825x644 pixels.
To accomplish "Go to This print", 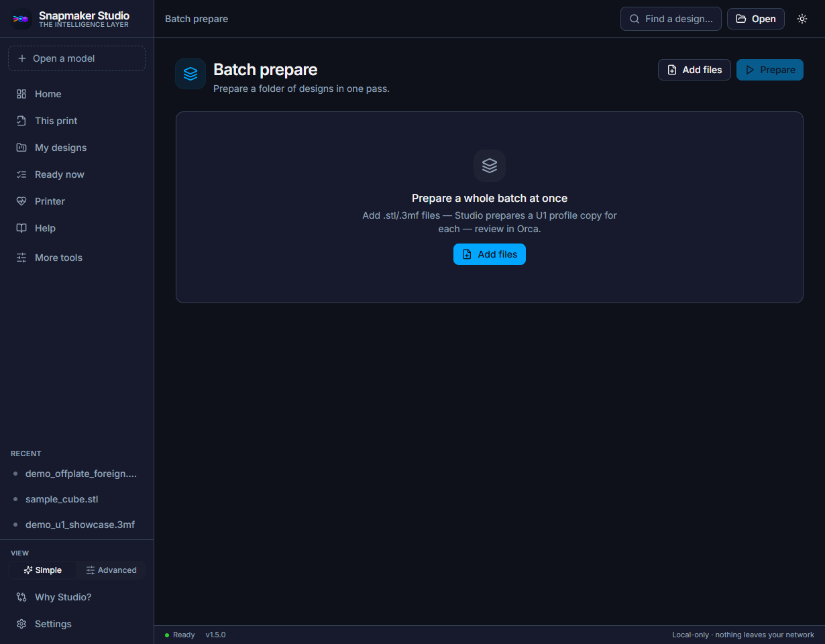I will point(76,121).
